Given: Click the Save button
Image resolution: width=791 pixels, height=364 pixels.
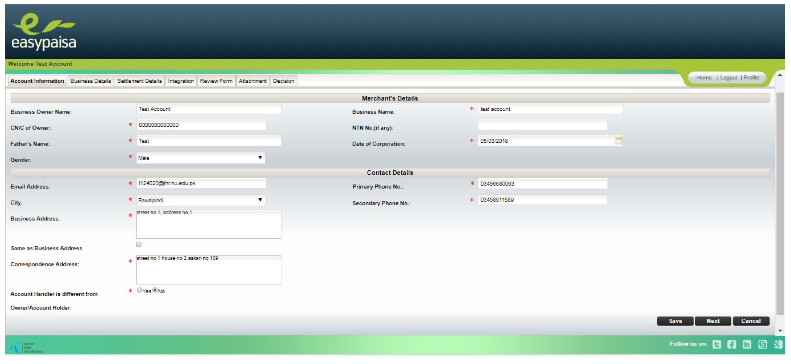Looking at the screenshot, I should click(x=675, y=321).
